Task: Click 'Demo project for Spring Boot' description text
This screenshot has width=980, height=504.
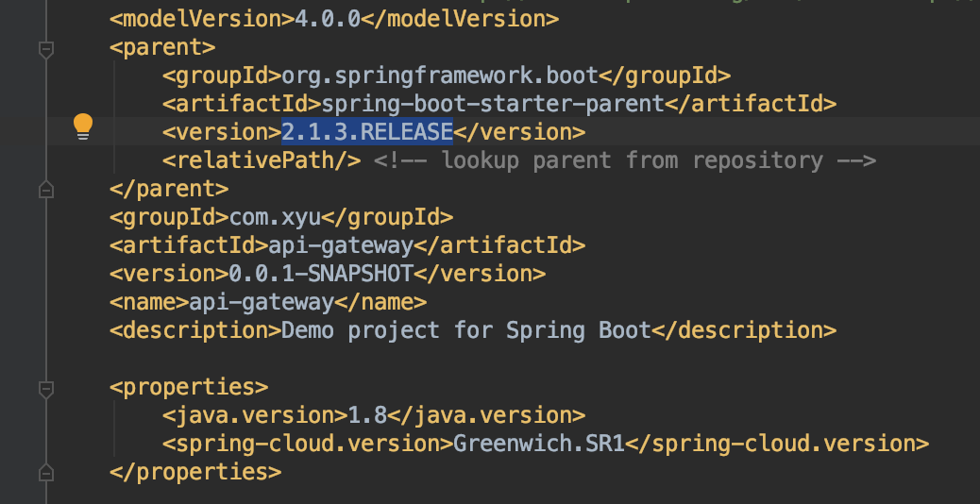Action: pyautogui.click(x=466, y=330)
